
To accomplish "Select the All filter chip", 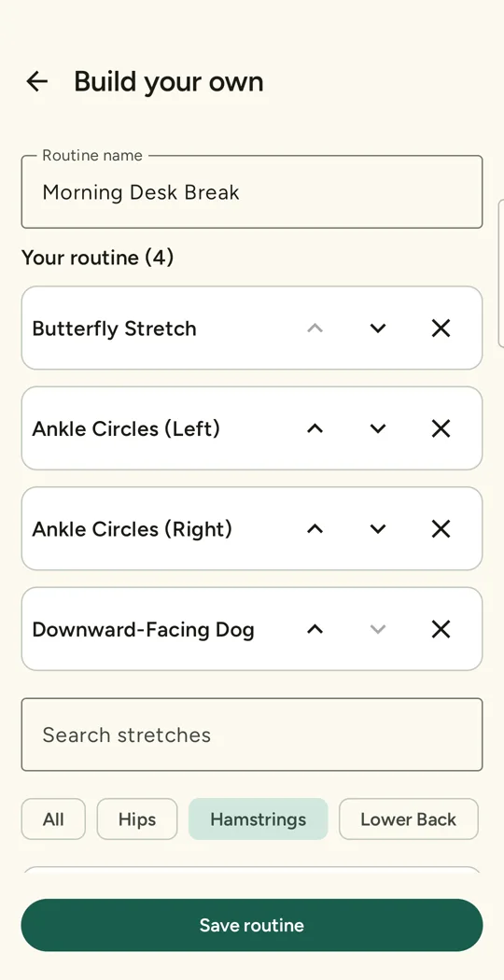I will click(53, 819).
